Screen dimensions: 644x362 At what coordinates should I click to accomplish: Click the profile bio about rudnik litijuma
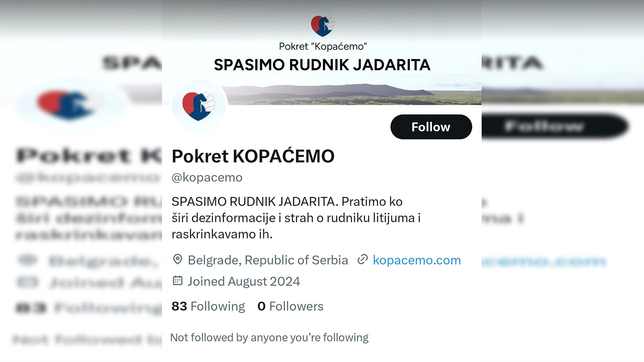[x=295, y=218]
